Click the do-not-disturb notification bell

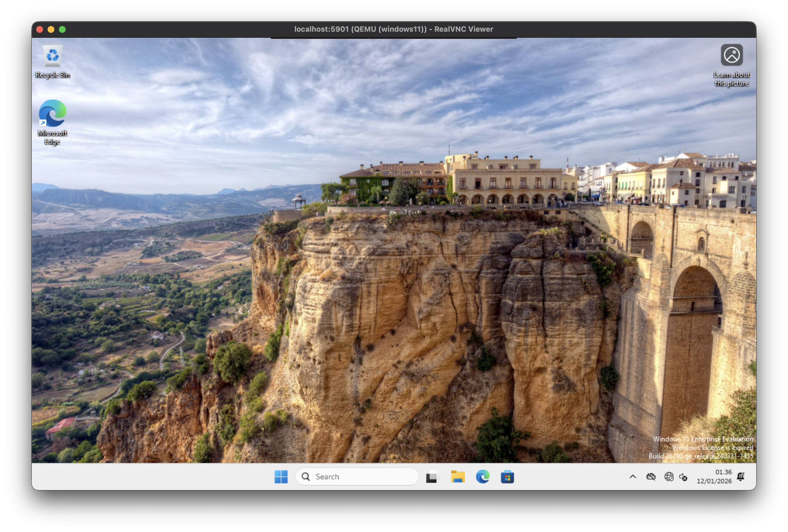[741, 476]
